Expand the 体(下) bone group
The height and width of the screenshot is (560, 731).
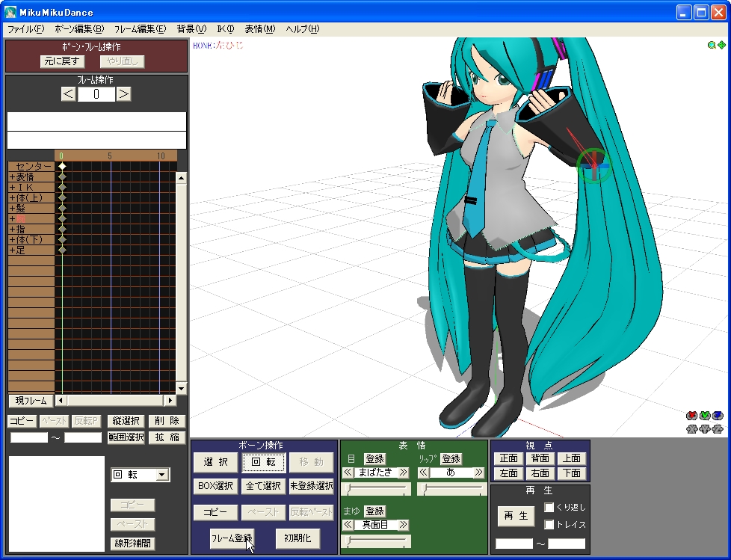[12, 240]
